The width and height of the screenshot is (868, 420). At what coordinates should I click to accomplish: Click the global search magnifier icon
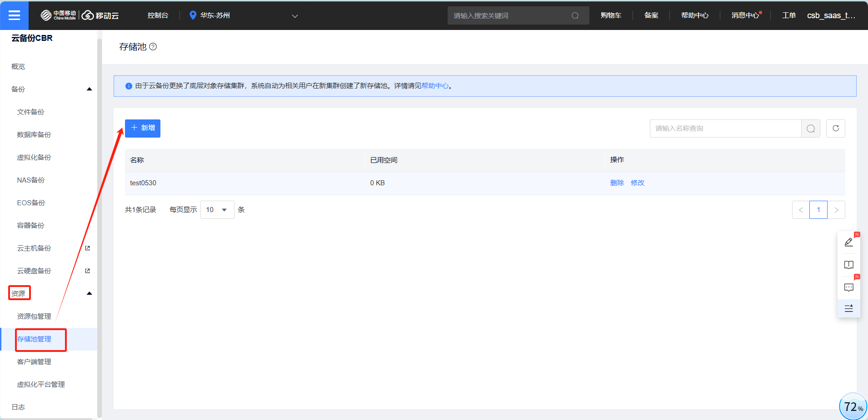point(575,15)
